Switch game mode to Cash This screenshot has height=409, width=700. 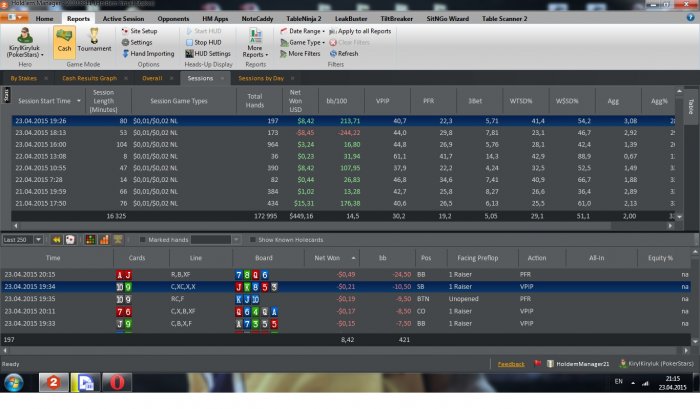[x=64, y=42]
